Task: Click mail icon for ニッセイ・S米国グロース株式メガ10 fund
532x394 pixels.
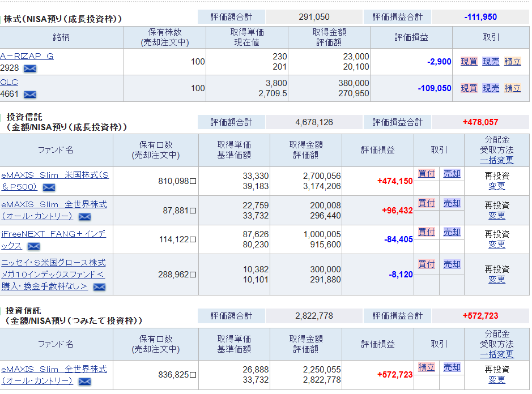Action: click(x=99, y=287)
